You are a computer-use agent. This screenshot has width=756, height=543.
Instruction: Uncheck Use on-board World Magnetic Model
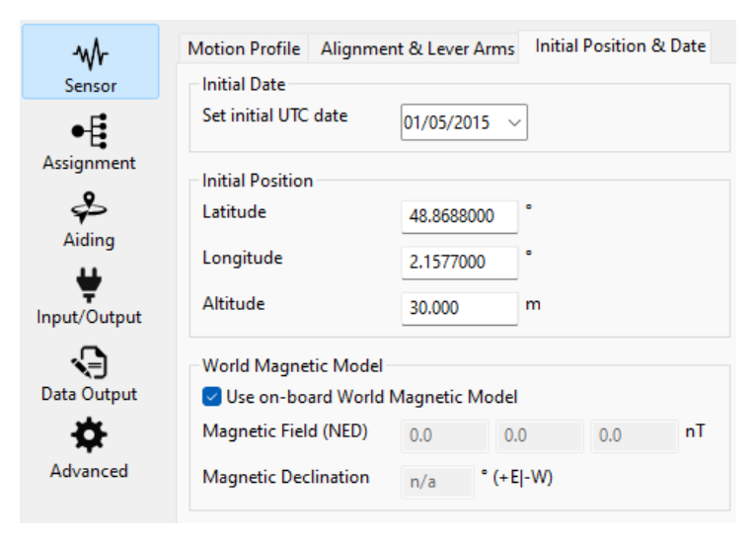click(211, 397)
